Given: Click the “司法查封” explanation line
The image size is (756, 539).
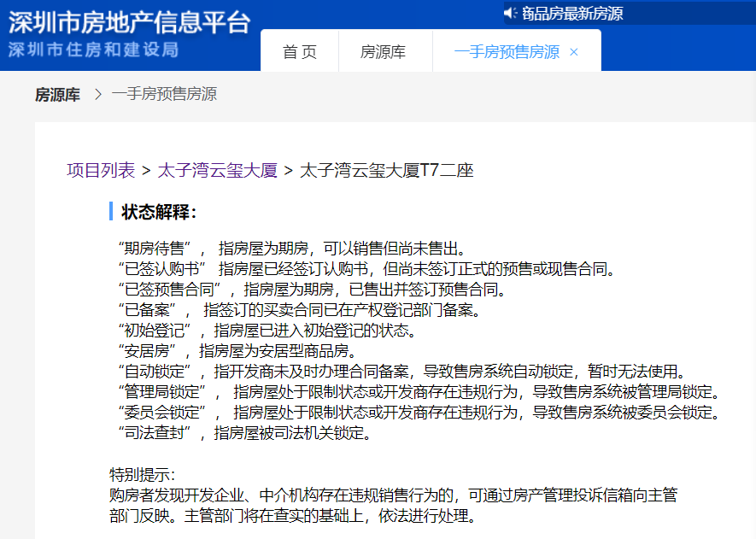Looking at the screenshot, I should [x=245, y=433].
